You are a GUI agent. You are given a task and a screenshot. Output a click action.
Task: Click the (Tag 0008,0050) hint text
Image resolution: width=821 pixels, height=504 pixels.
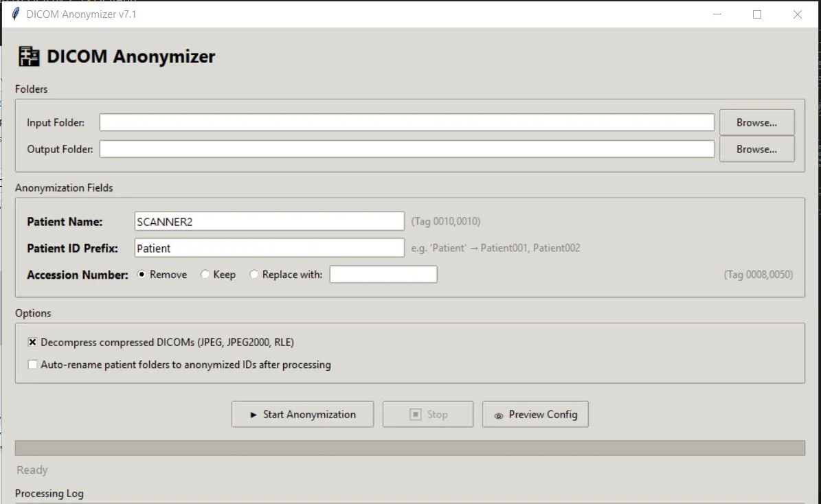(x=758, y=274)
